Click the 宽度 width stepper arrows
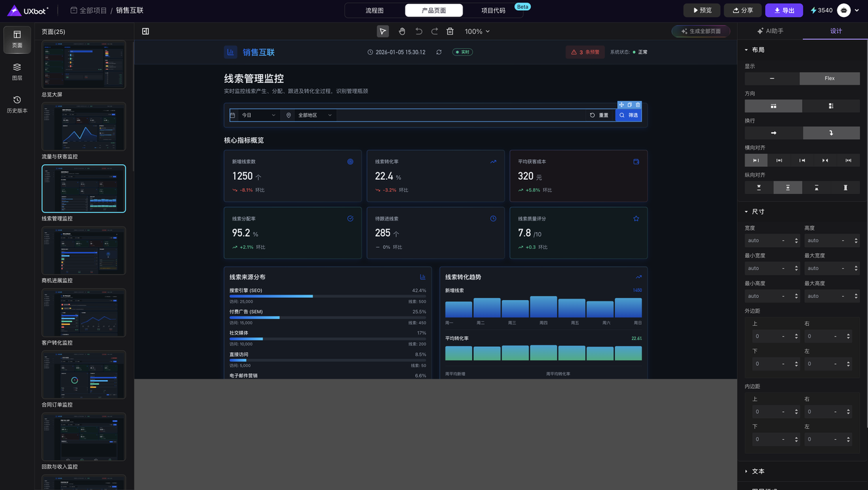This screenshot has width=868, height=490. [797, 240]
